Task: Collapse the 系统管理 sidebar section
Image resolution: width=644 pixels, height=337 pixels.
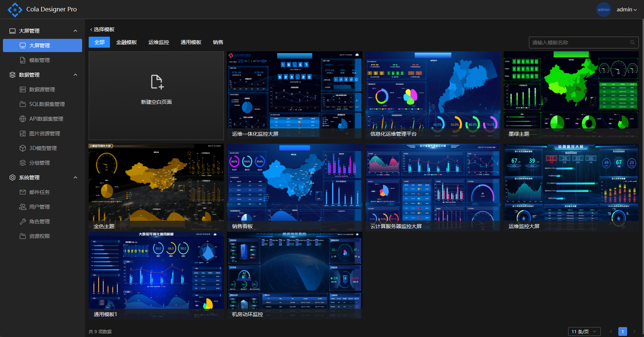Action: (x=76, y=177)
